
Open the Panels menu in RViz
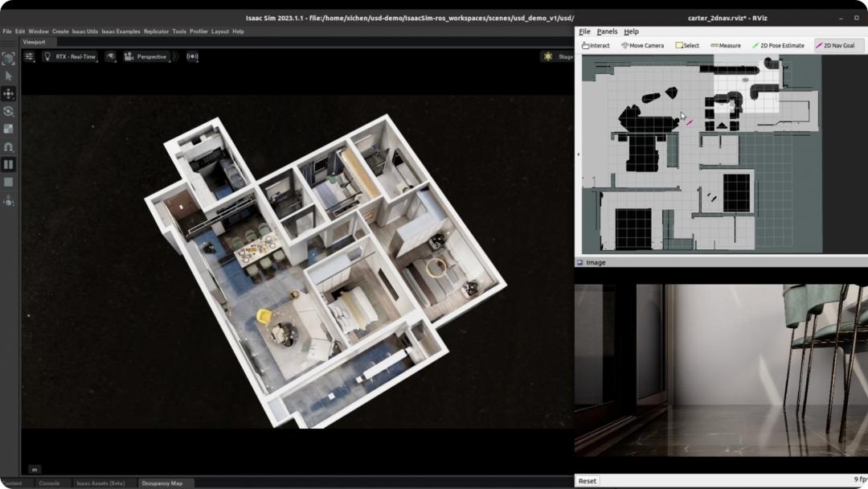click(x=607, y=31)
